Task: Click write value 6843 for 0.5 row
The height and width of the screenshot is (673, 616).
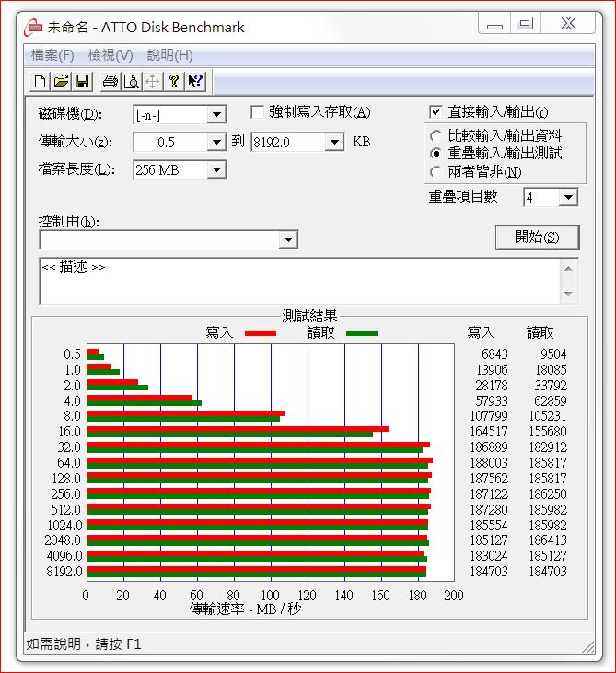Action: (494, 354)
